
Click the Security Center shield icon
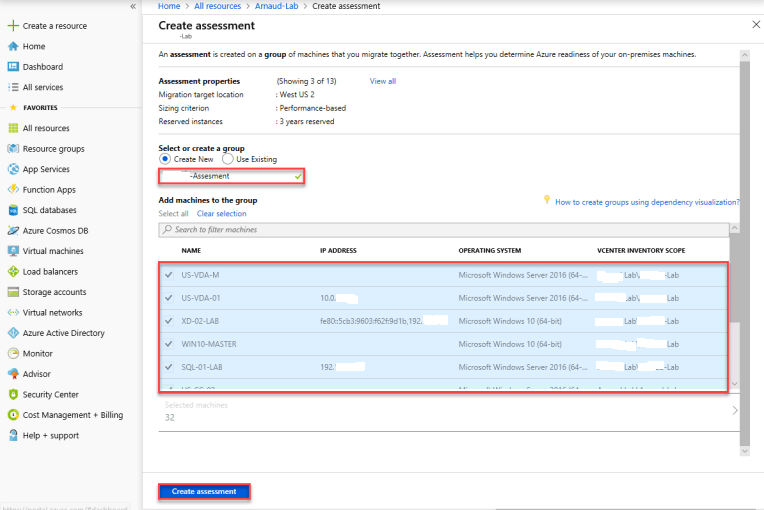13,394
